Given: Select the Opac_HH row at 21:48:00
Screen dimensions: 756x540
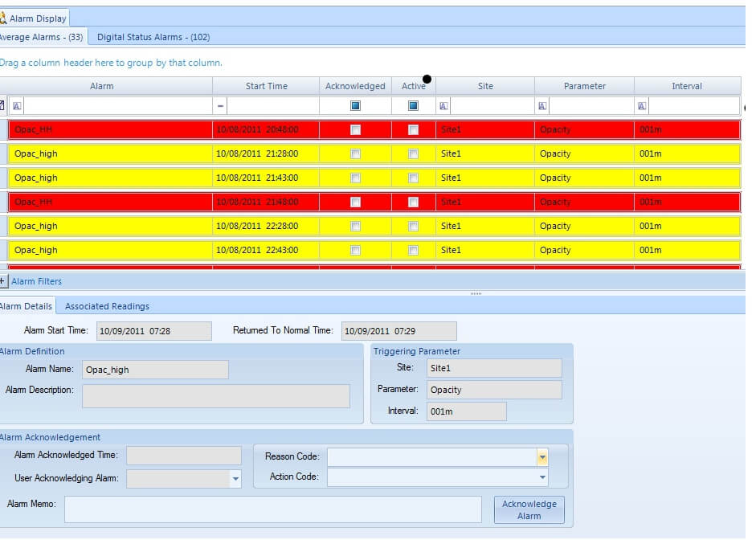Looking at the screenshot, I should tap(374, 202).
